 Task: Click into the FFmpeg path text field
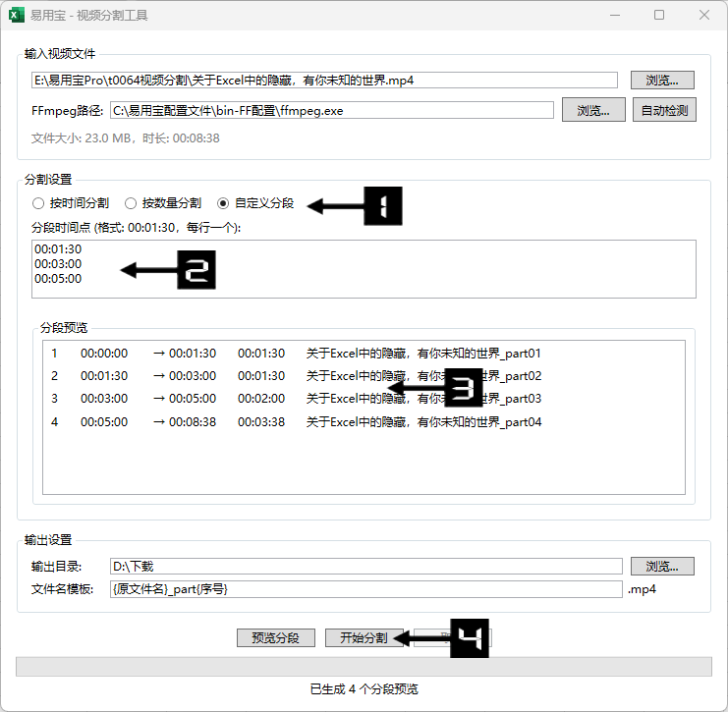(331, 110)
